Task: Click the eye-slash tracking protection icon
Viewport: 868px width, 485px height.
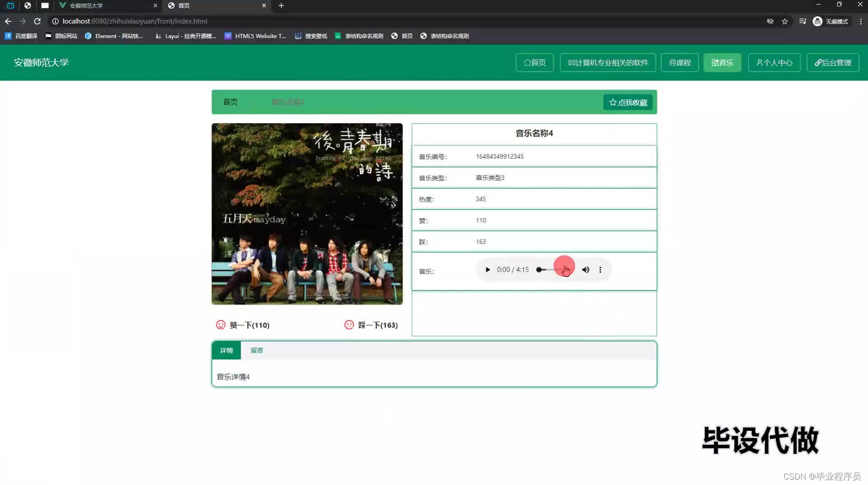Action: (x=770, y=21)
